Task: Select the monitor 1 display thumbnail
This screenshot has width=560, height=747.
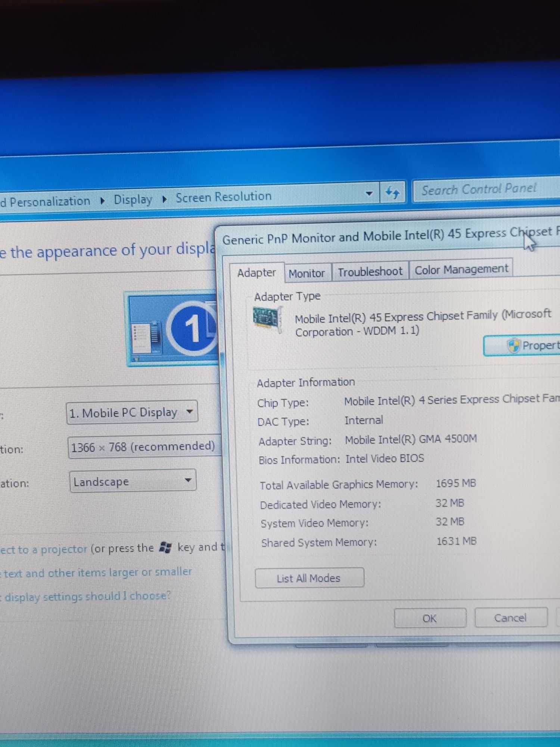Action: coord(172,329)
